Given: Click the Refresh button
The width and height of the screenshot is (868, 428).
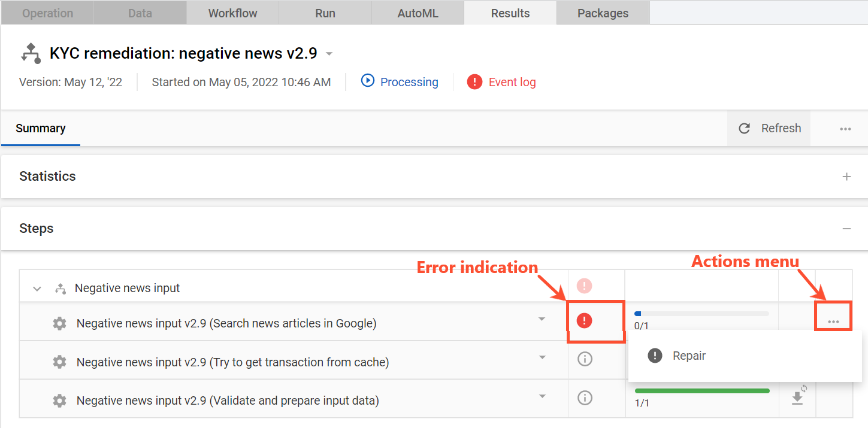Looking at the screenshot, I should point(769,129).
